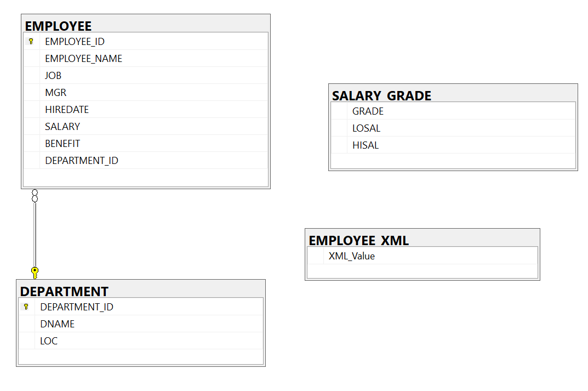
Task: Click the primary key icon beside EMPLOYEE_ID
Action: point(31,41)
